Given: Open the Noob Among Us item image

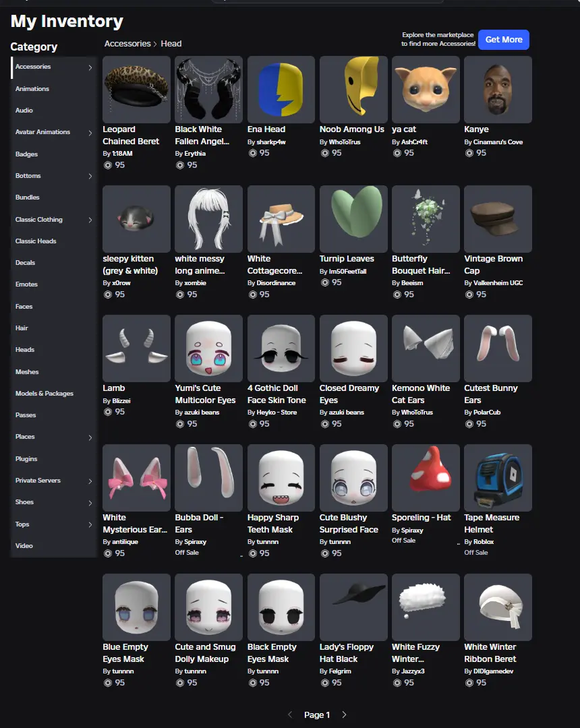Looking at the screenshot, I should click(353, 90).
